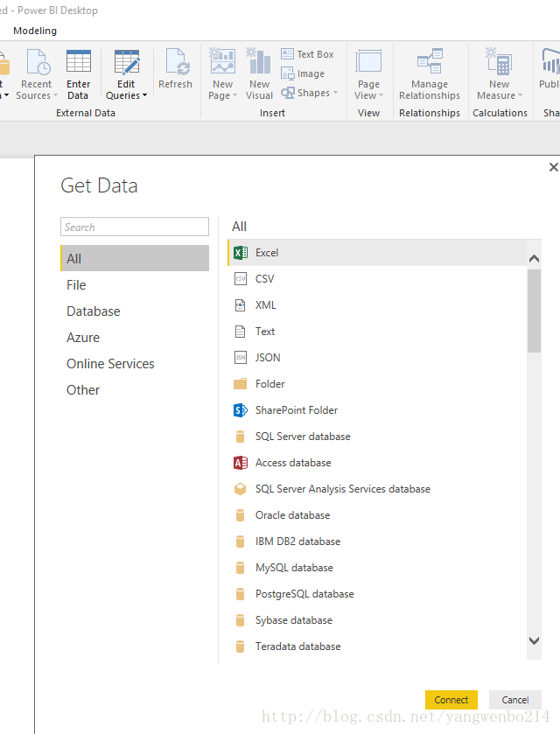Choose the IBM DB2 database icon
Viewport: 560px width, 734px height.
(x=241, y=542)
